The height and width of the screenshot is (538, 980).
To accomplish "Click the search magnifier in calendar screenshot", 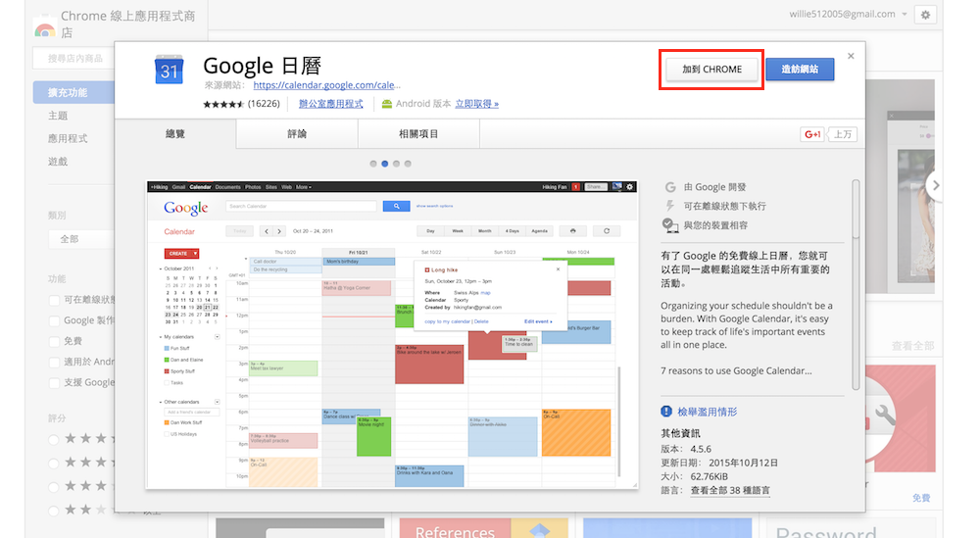I will (x=396, y=206).
